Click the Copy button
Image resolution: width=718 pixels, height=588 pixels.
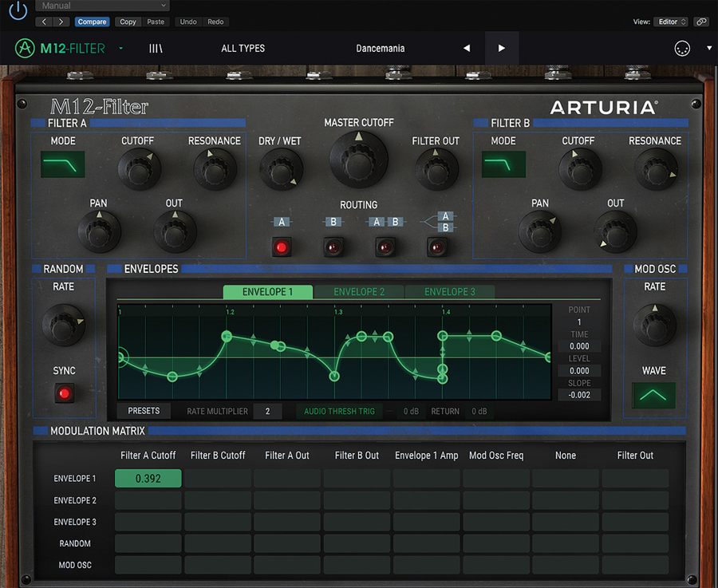(128, 22)
